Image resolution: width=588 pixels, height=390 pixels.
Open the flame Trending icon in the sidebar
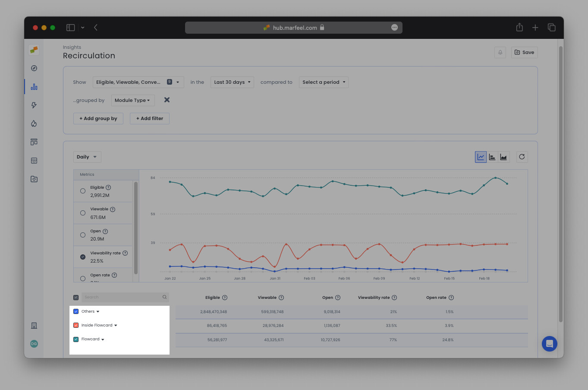tap(34, 124)
